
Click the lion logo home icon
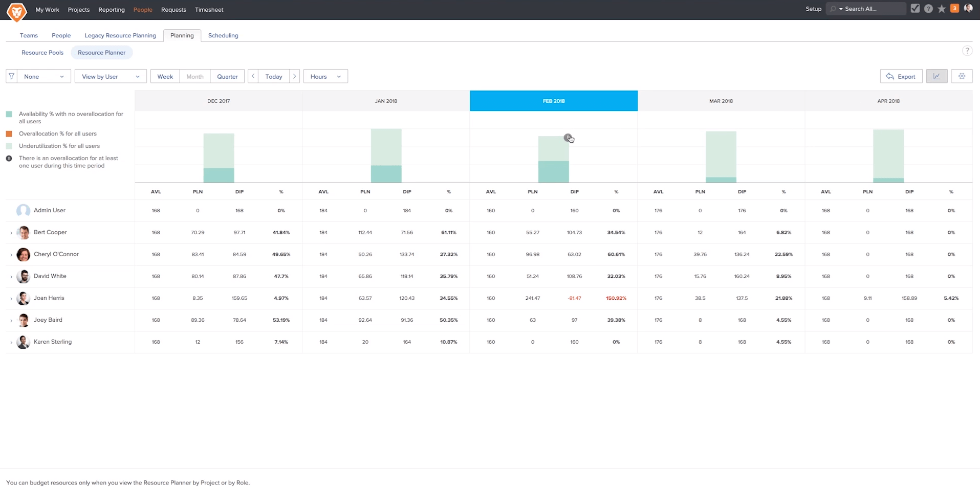pos(16,11)
